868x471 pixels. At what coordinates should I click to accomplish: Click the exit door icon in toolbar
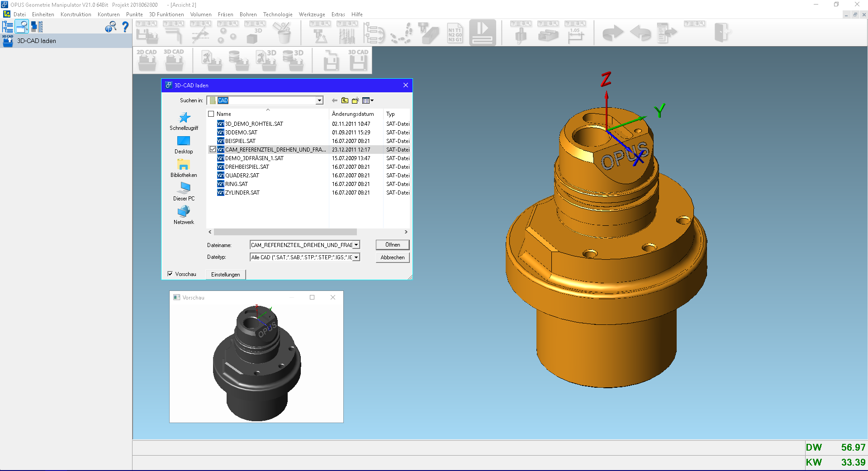721,33
